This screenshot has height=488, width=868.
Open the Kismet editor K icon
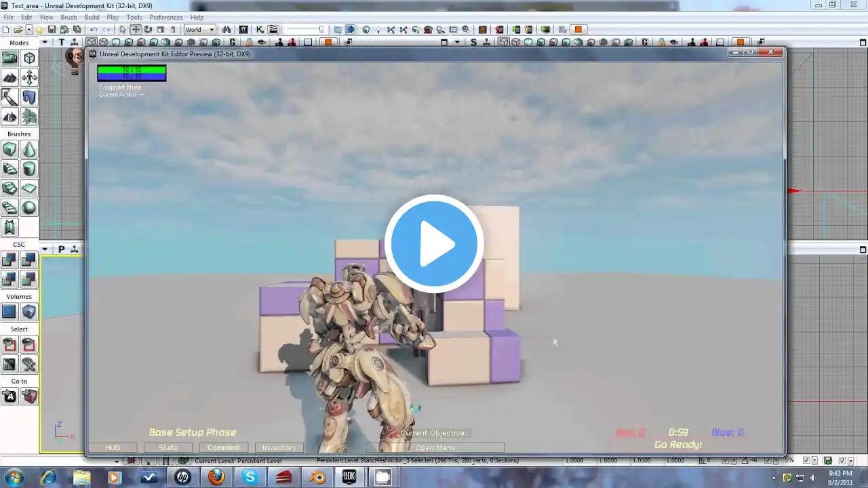click(x=260, y=30)
